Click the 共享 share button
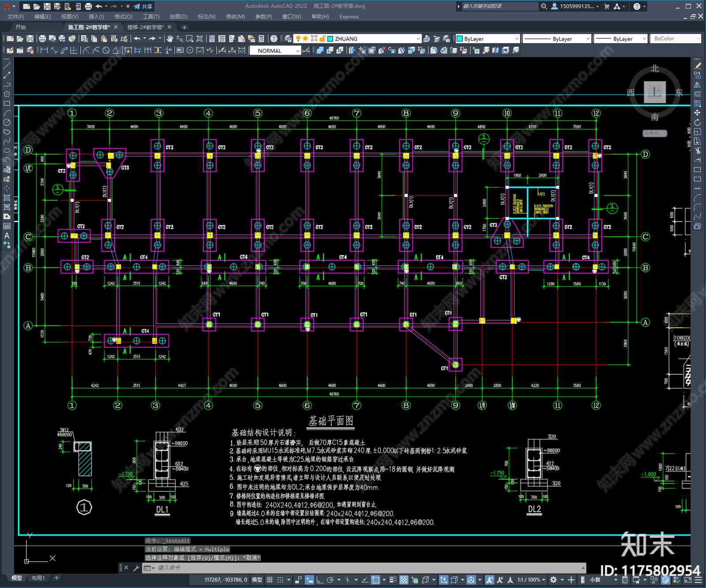Viewport: 706px width, 588px height. (143, 6)
